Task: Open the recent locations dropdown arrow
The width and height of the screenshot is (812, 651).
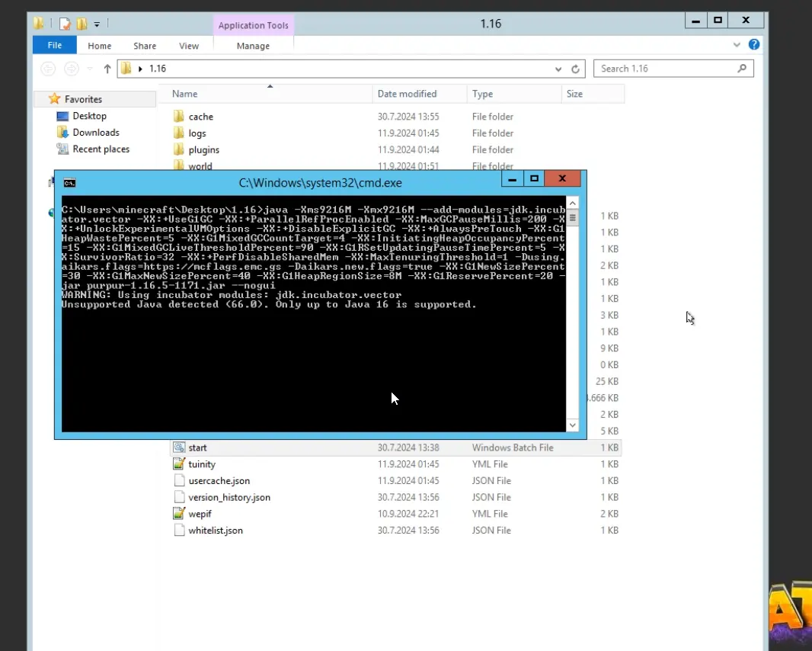Action: 90,69
